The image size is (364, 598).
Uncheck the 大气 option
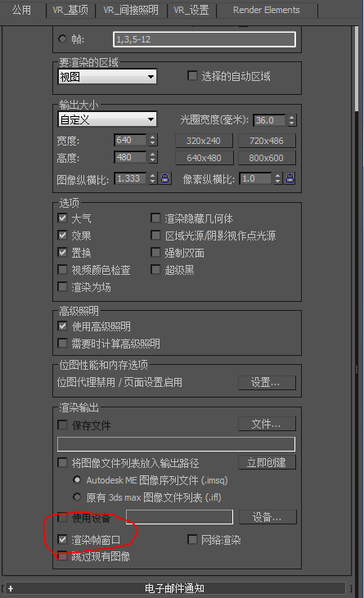(62, 218)
